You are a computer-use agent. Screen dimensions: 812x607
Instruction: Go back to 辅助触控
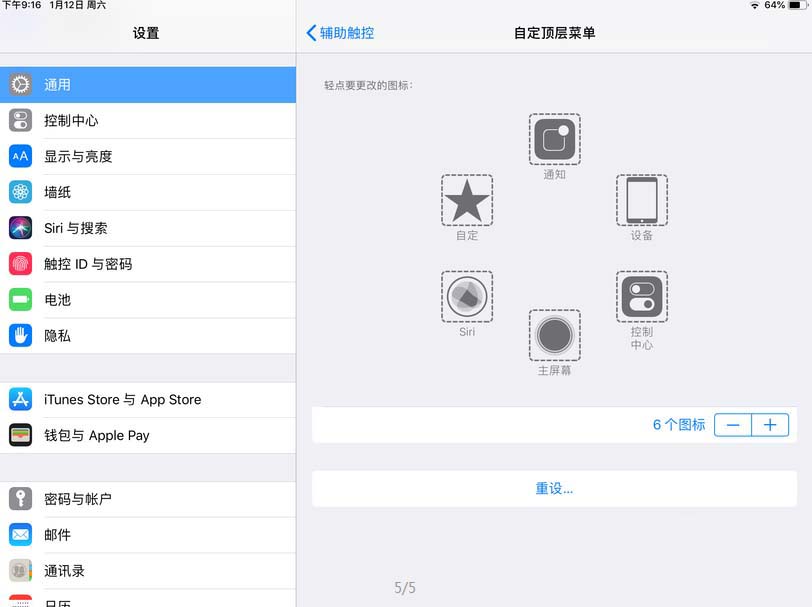pos(340,33)
